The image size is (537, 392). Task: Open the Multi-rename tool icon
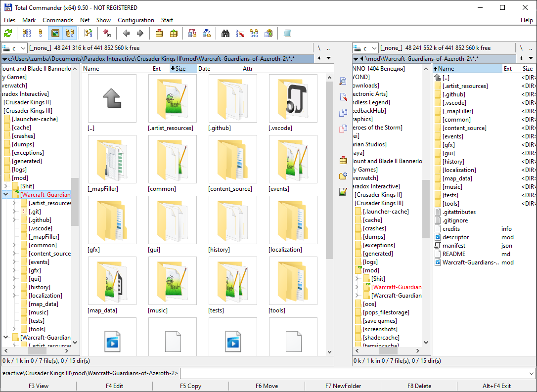click(x=240, y=33)
